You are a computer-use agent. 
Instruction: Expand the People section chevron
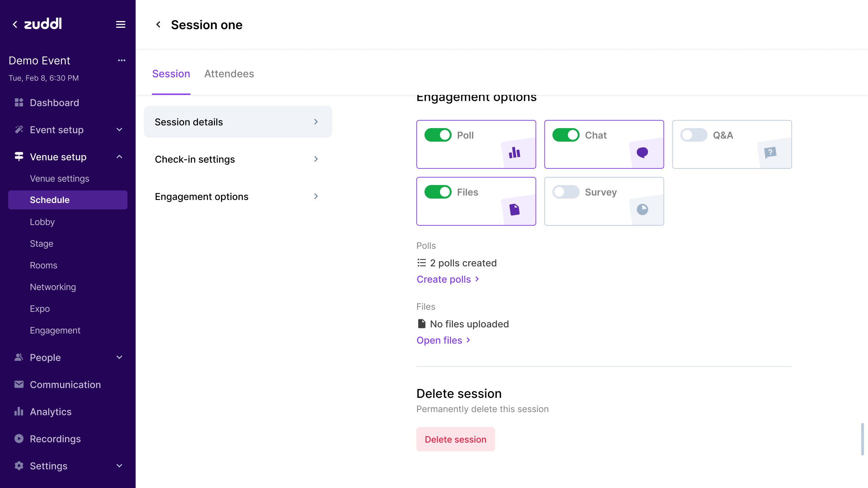(119, 357)
